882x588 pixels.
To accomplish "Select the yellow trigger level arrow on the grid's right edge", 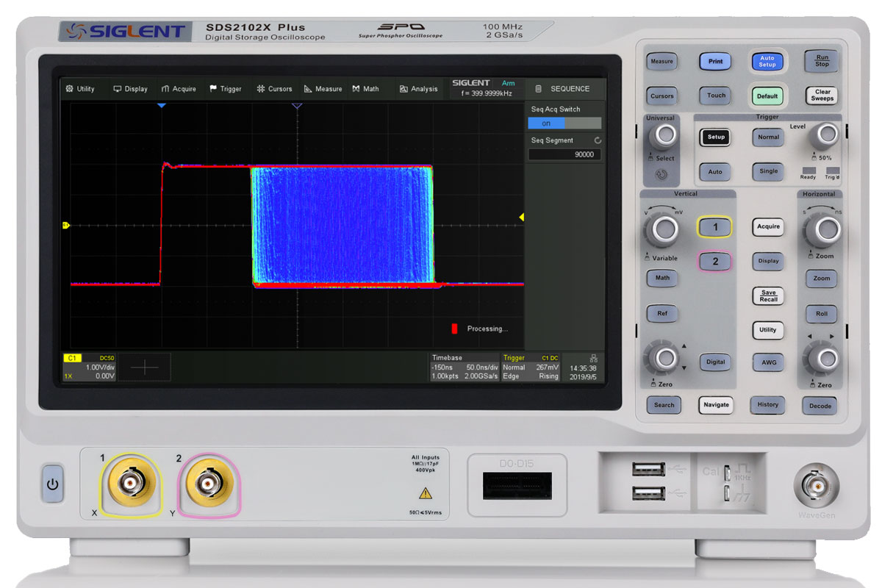I will tap(522, 217).
